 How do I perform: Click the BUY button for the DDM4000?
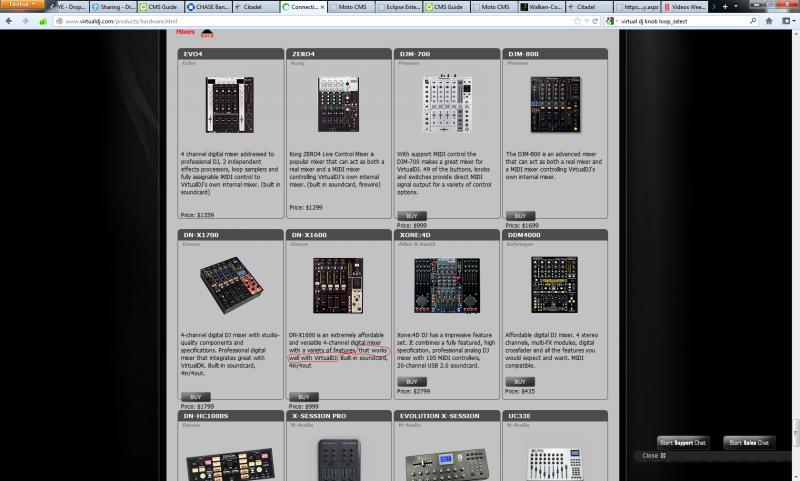[x=520, y=382]
